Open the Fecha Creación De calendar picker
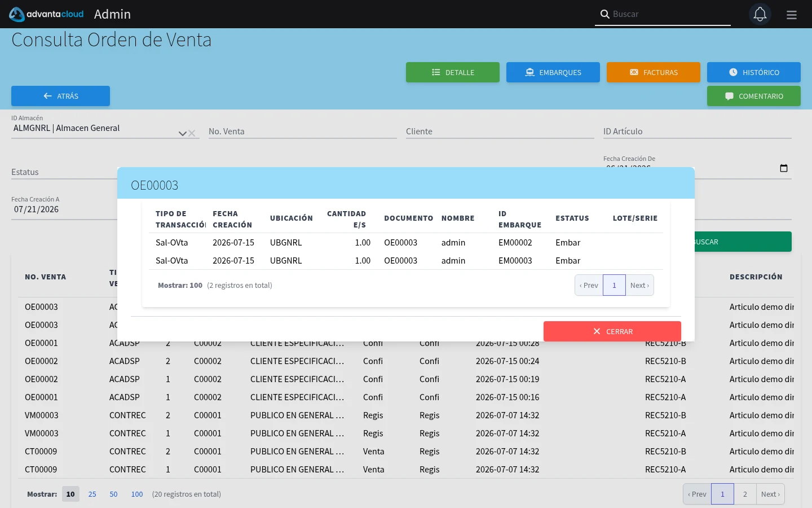The image size is (812, 508). [x=784, y=168]
